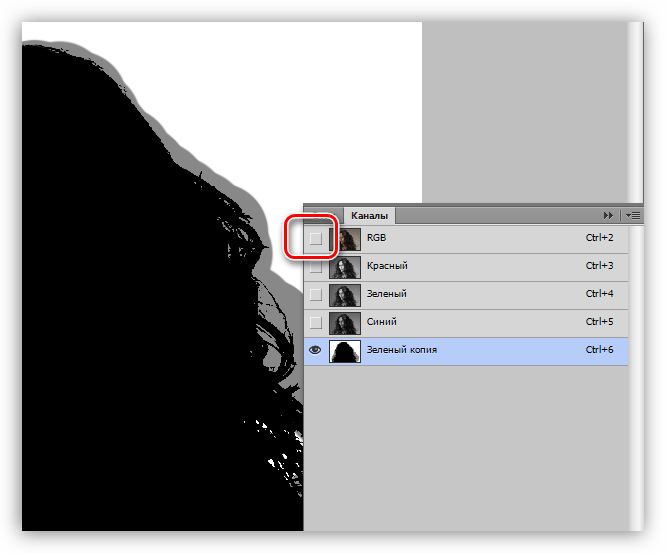Click the Красный channel thumbnail
The image size is (666, 553).
tap(346, 267)
